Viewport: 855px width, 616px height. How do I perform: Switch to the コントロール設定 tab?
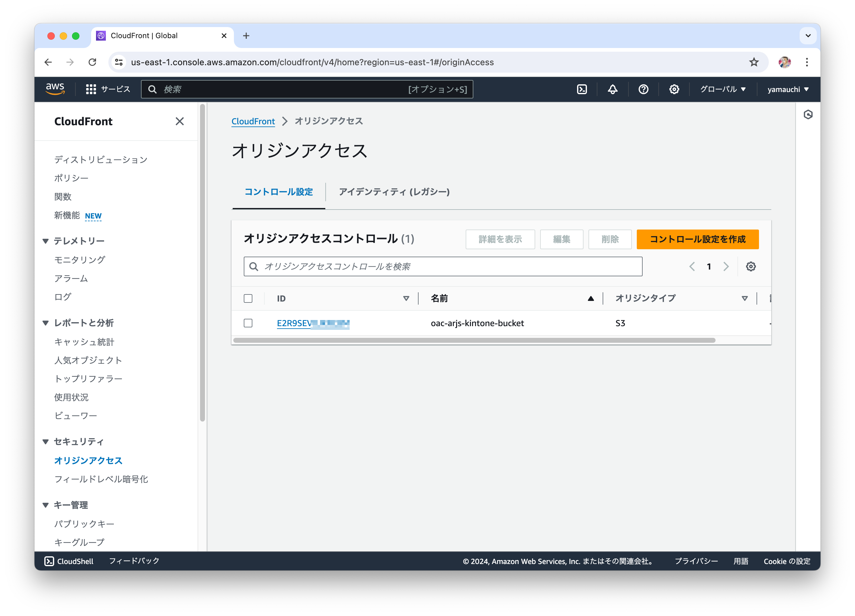(x=279, y=192)
